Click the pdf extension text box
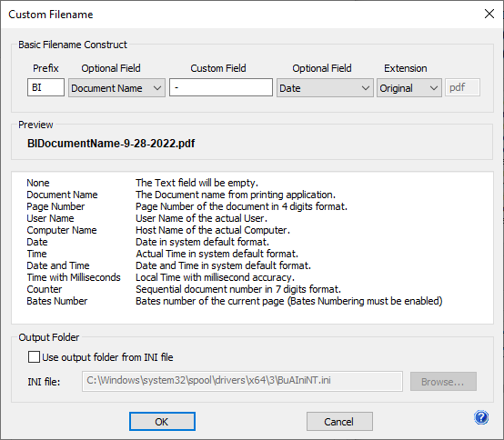 pyautogui.click(x=462, y=87)
